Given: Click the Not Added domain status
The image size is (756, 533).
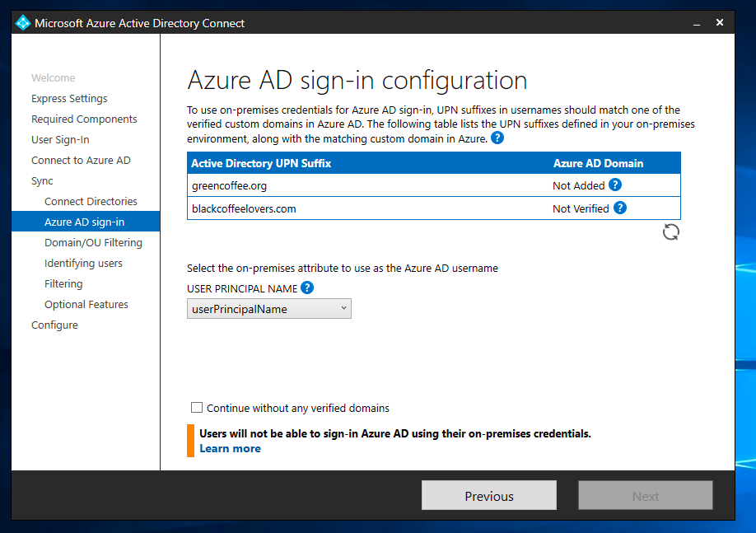Looking at the screenshot, I should click(x=579, y=185).
